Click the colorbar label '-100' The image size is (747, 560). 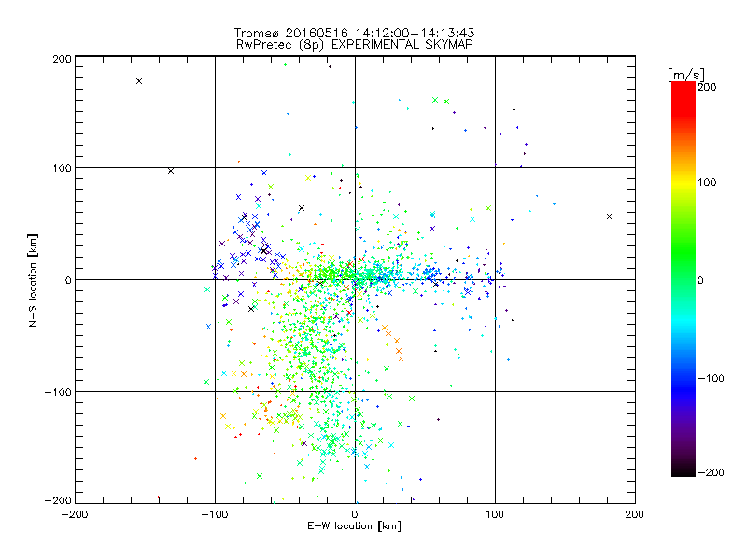point(712,379)
